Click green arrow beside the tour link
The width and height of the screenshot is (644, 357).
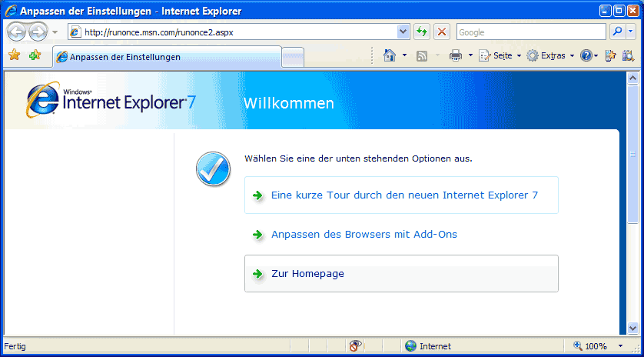click(x=257, y=195)
